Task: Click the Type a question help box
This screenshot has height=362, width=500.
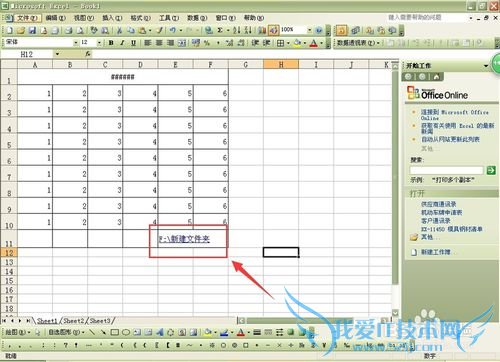Action: tap(427, 18)
